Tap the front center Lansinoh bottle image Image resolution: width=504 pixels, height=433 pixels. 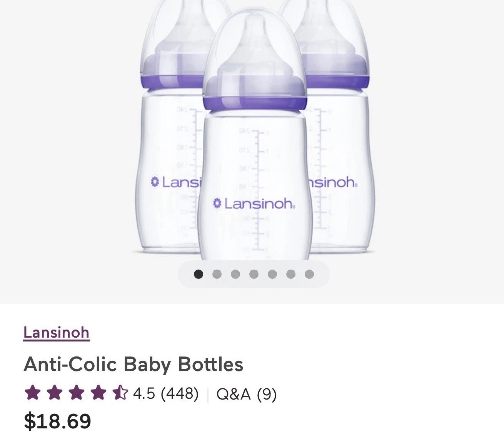click(x=255, y=135)
